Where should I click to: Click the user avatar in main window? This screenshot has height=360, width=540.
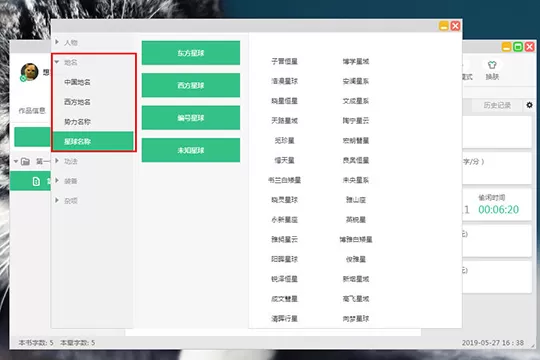pos(29,72)
